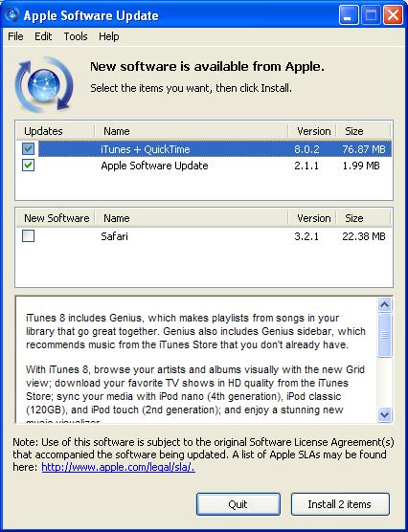Click the description scrollbar thumb
Viewport: 408px width, 532px height.
coord(385,335)
